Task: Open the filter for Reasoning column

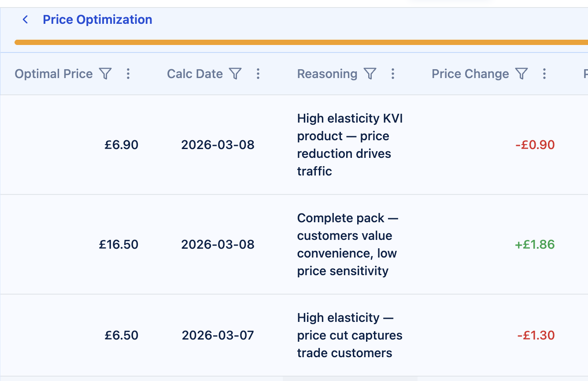Action: tap(370, 74)
